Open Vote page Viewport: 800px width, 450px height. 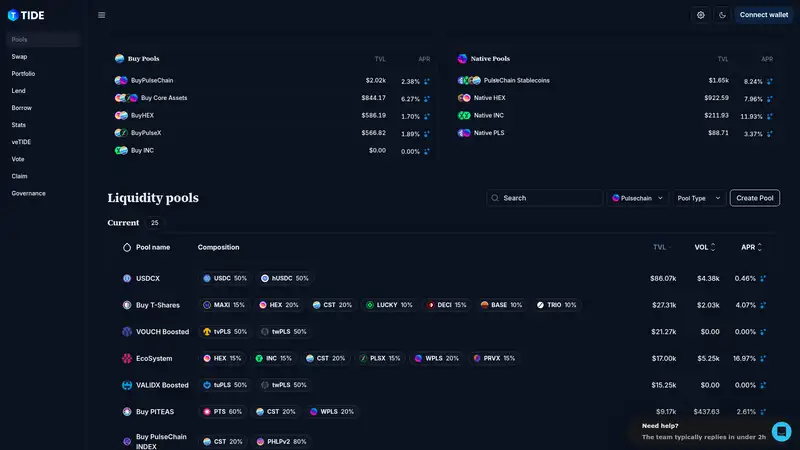click(18, 159)
